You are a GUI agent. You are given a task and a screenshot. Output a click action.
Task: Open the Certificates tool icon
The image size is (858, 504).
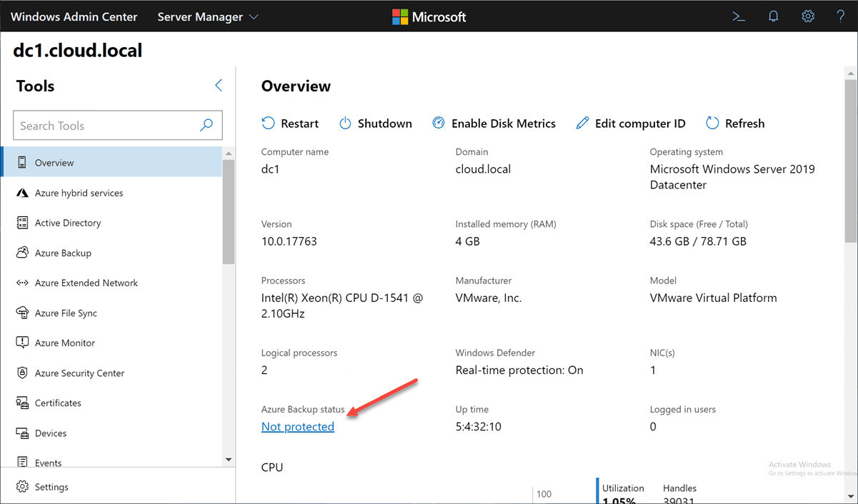[22, 403]
